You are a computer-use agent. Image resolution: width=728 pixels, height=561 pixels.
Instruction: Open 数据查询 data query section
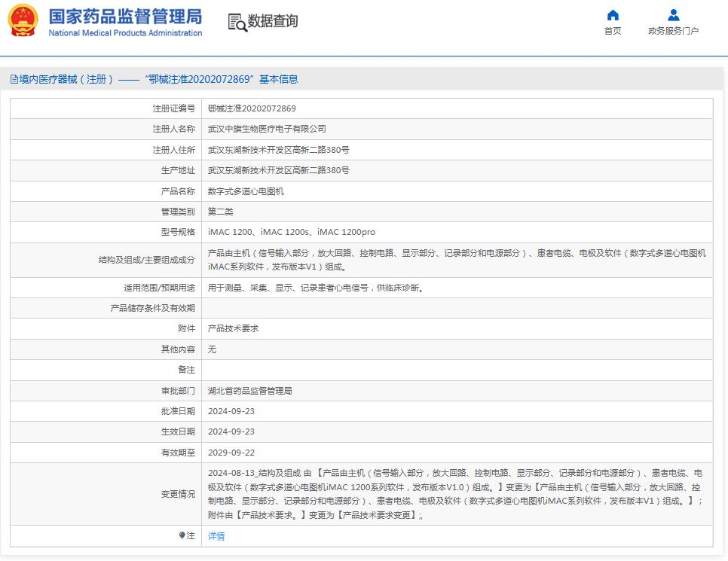click(271, 22)
